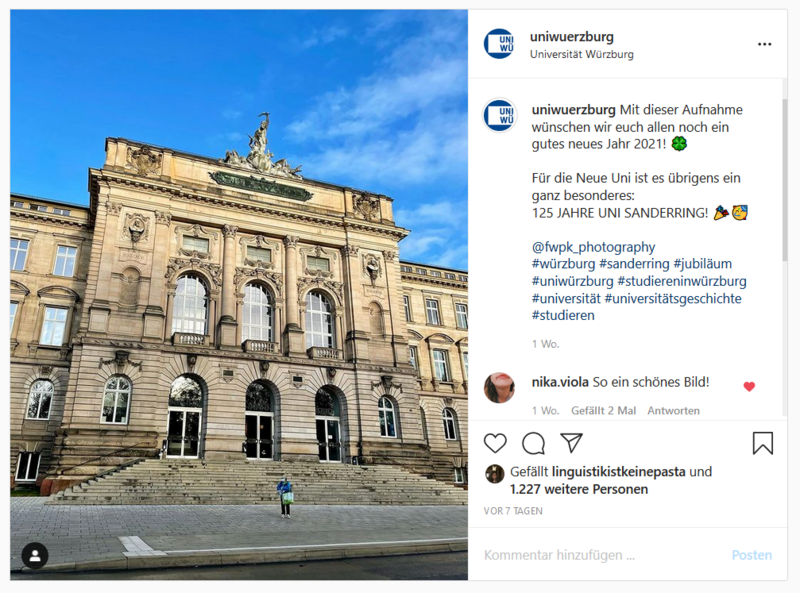Screen dimensions: 800x593
Task: Open the uniwuerzburg username in header
Action: click(571, 37)
